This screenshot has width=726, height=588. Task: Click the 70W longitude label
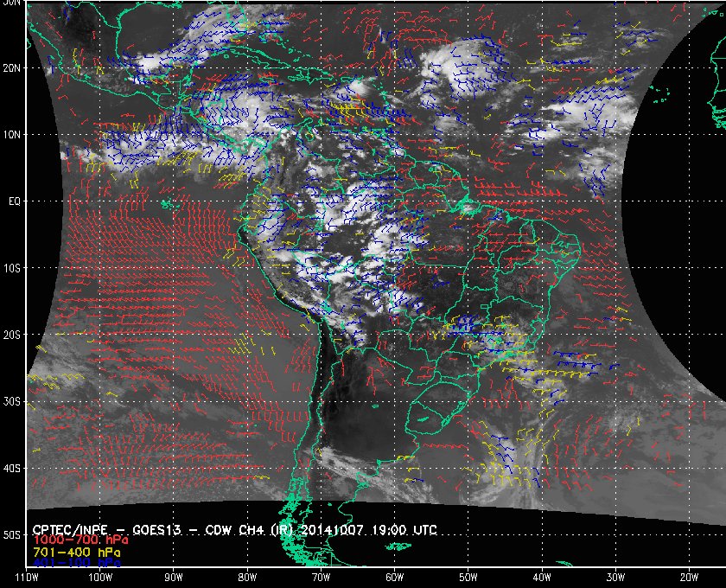point(321,577)
